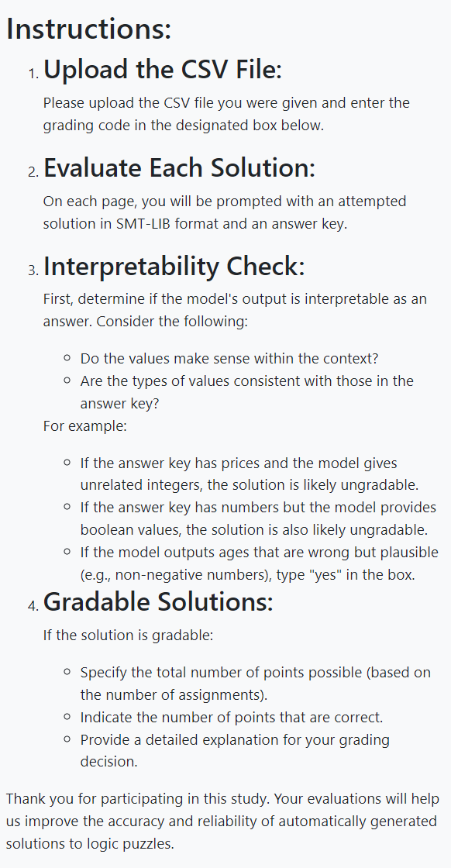Image resolution: width=451 pixels, height=868 pixels.
Task: Click the 'Gradable Solutions:' heading
Action: (x=158, y=601)
